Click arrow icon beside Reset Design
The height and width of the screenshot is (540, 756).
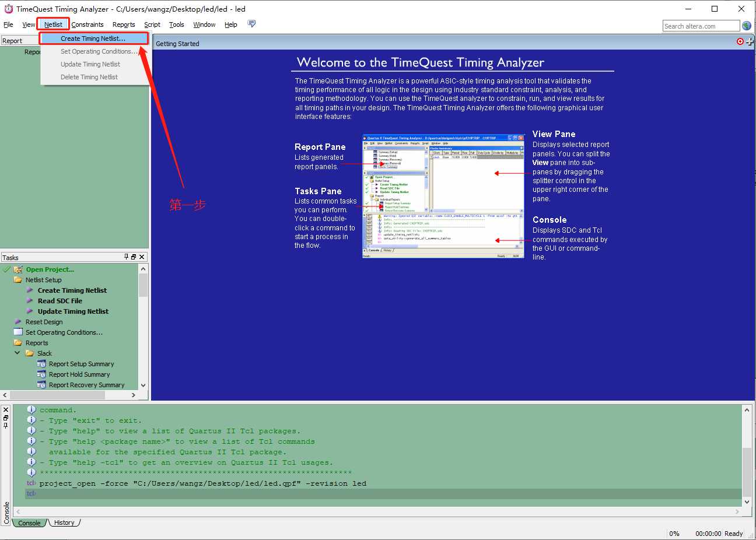click(18, 322)
